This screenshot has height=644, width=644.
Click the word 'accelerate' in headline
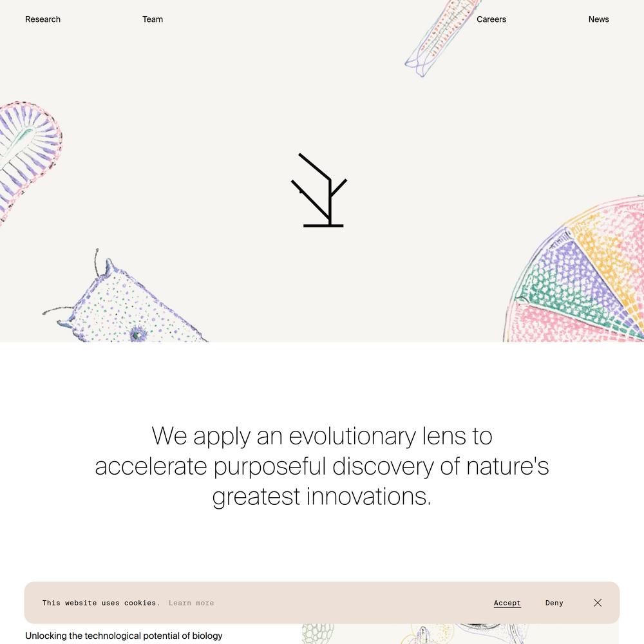[x=151, y=466]
